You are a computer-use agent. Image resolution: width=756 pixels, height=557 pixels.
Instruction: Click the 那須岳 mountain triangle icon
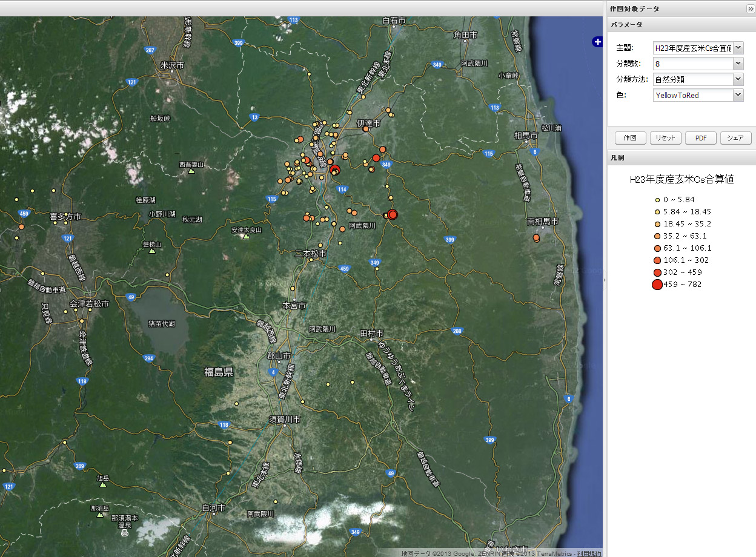pos(100,515)
